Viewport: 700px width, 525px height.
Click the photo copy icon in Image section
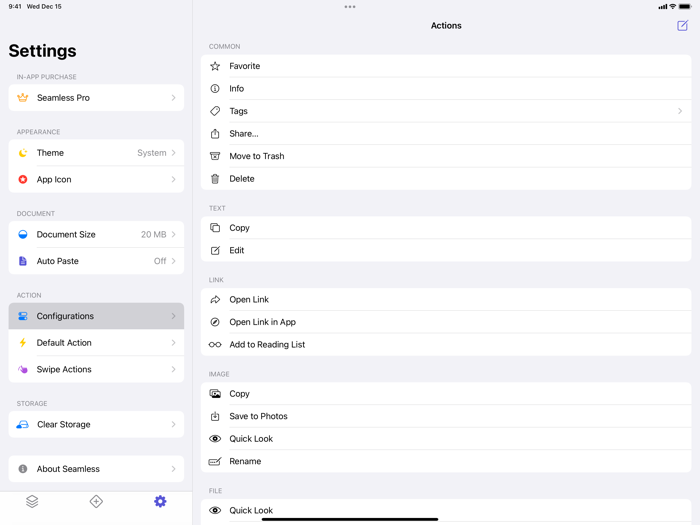coord(215,394)
